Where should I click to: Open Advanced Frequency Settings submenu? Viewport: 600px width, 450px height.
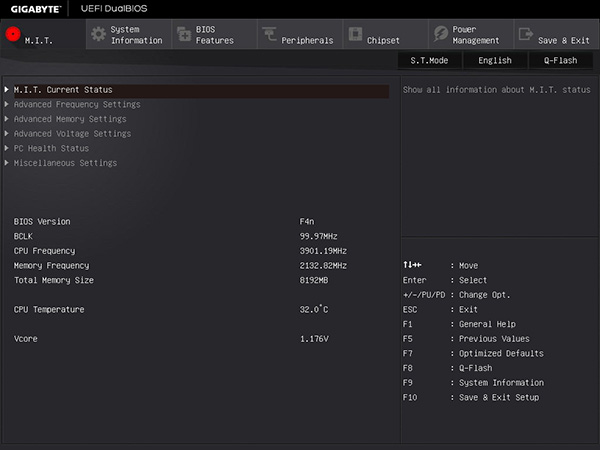(x=77, y=104)
